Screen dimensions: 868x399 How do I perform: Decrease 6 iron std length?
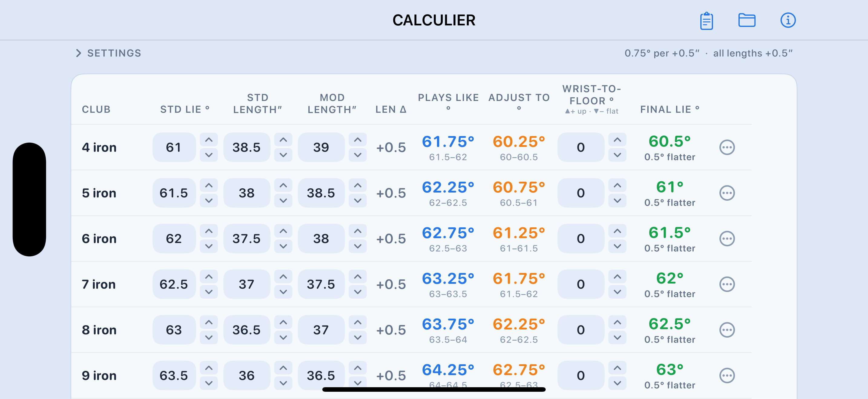pos(283,246)
